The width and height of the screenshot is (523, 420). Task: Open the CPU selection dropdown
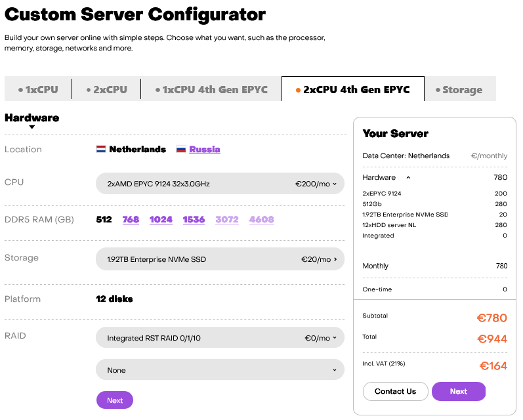pos(220,184)
